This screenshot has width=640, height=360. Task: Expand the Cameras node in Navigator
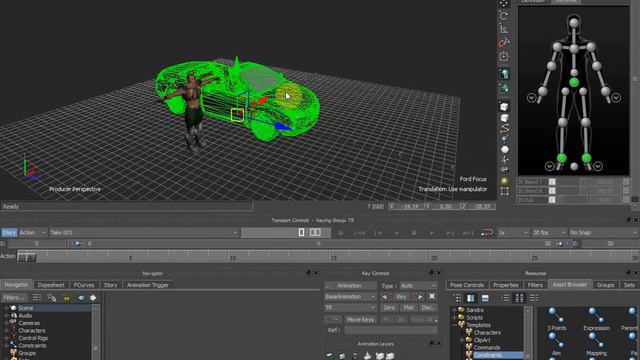click(x=6, y=323)
